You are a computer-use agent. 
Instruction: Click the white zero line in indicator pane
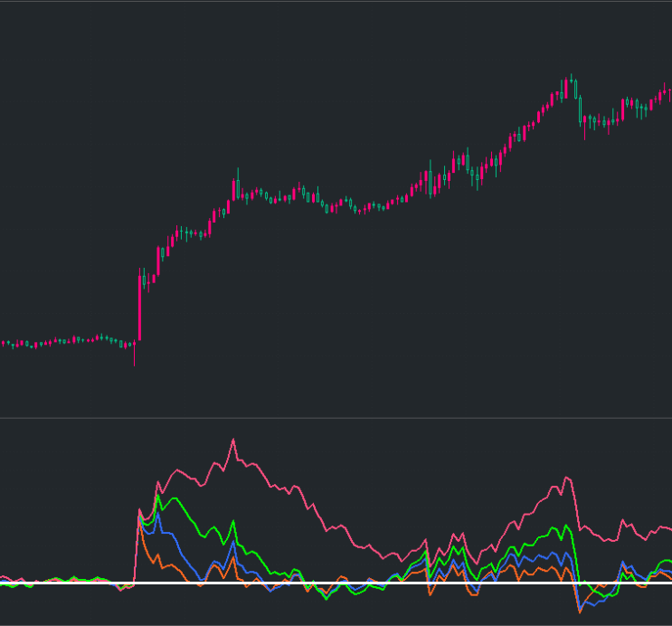click(336, 583)
